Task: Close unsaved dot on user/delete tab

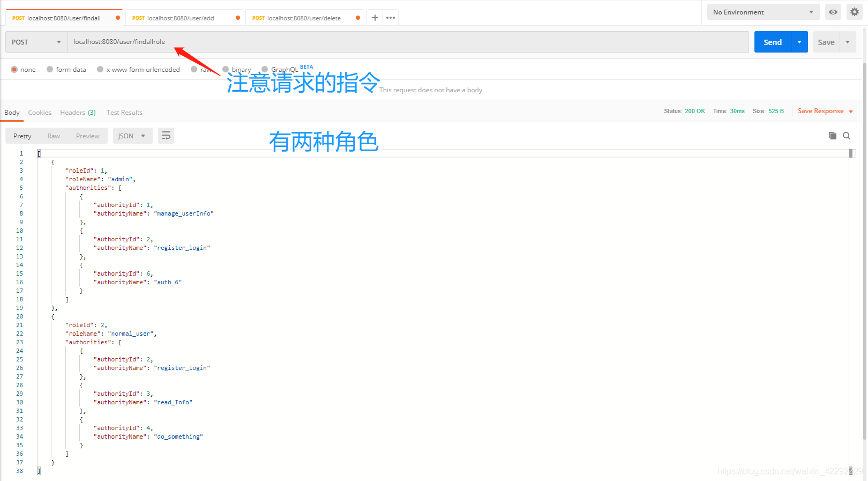Action: tap(358, 18)
